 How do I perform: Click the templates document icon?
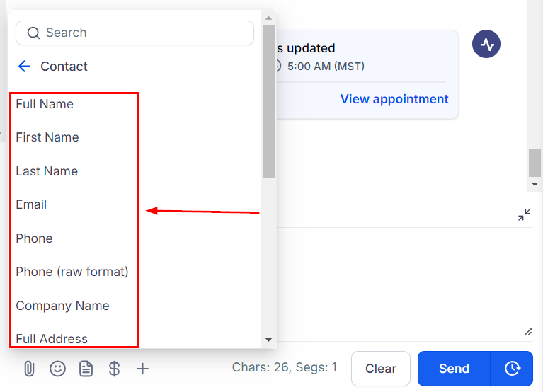(86, 369)
